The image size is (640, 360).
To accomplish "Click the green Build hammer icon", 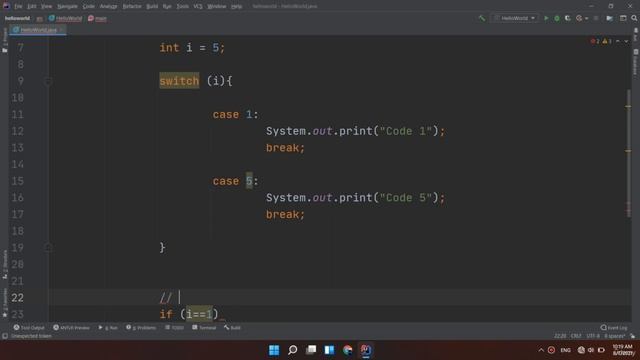I will pos(482,18).
